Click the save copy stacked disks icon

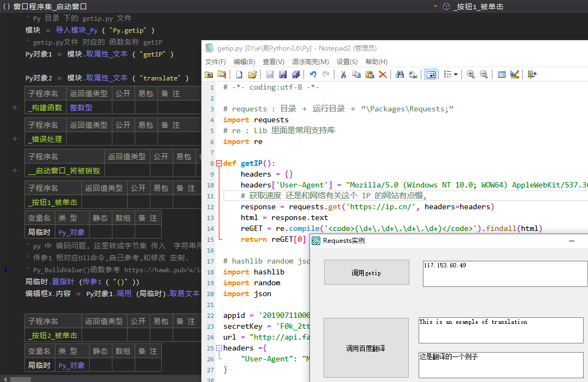click(296, 74)
